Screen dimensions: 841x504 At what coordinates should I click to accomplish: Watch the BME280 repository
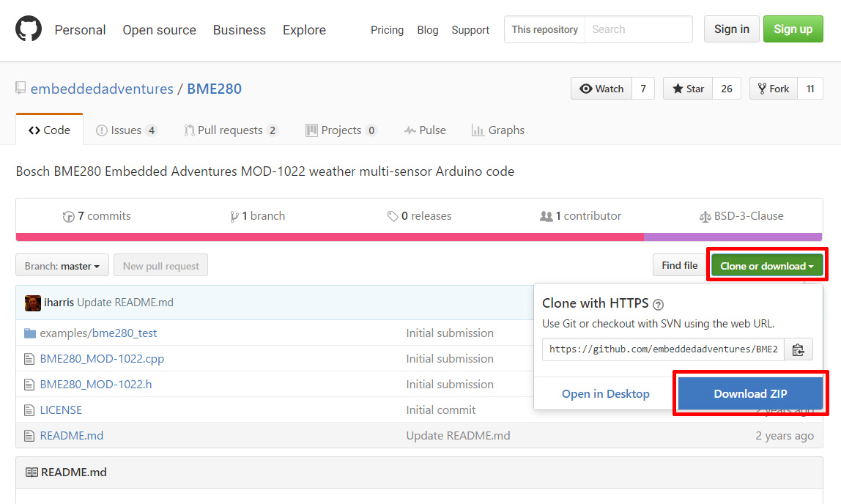[601, 89]
